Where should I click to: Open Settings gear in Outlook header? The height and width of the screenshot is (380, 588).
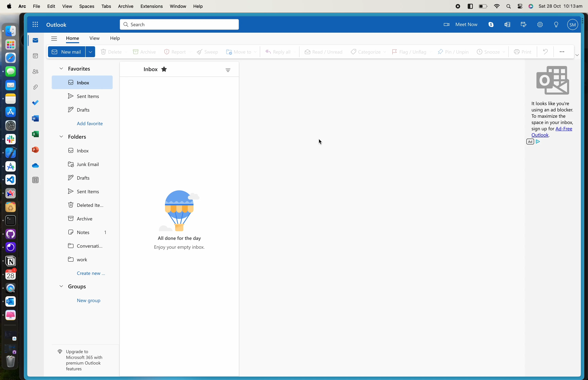tap(540, 24)
